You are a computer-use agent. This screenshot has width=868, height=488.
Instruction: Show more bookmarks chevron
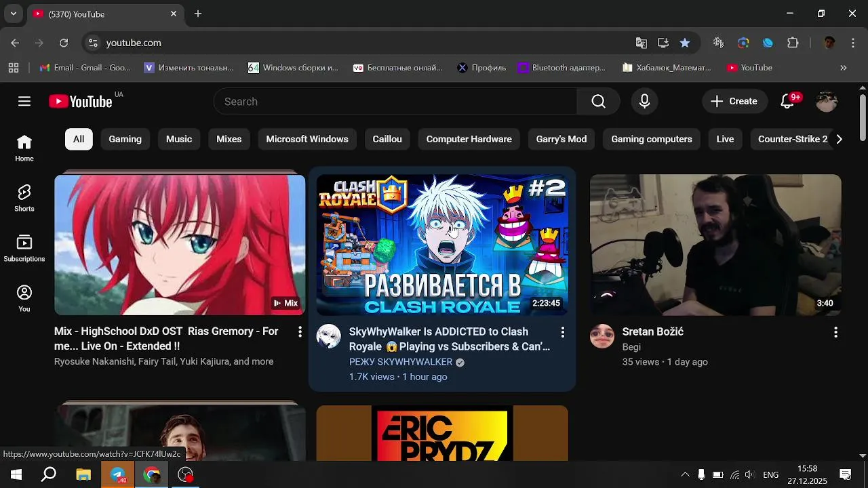pyautogui.click(x=844, y=68)
